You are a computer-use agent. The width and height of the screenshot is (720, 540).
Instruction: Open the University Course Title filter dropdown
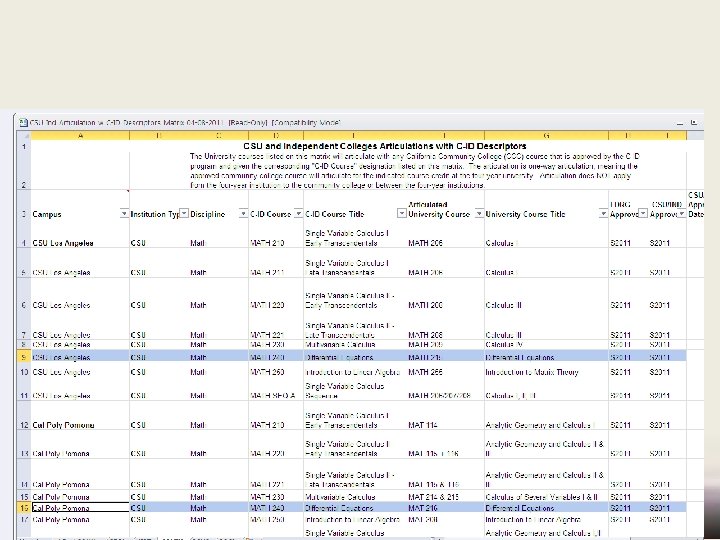(x=603, y=214)
